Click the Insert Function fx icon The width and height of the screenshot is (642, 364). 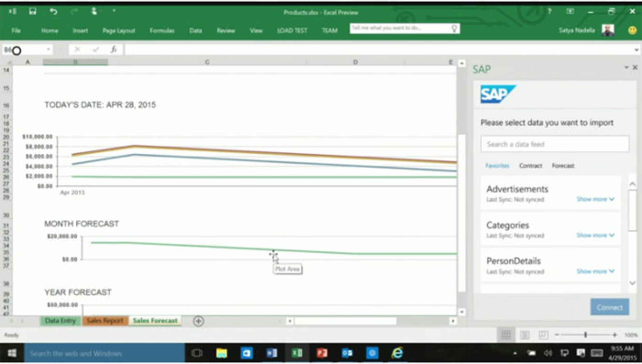114,50
